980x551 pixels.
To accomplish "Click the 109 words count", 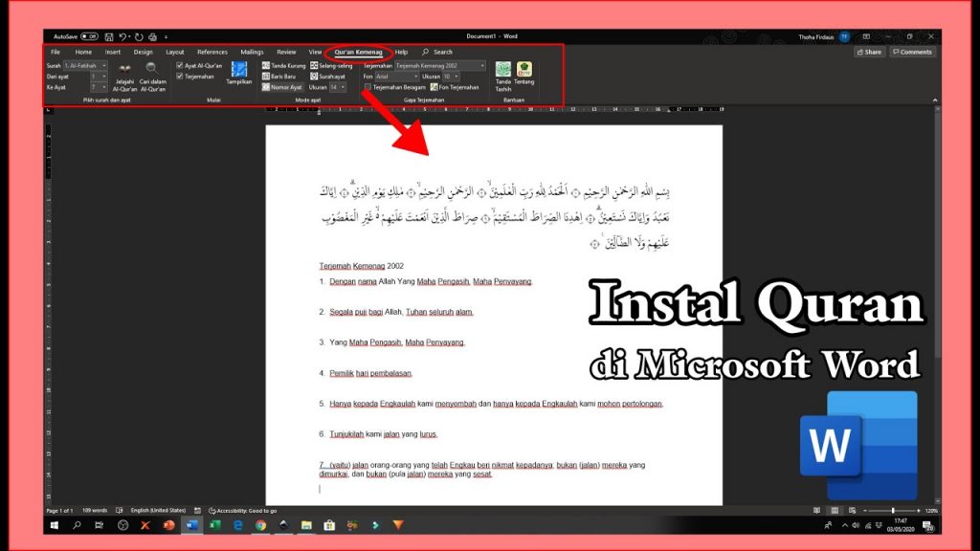I will click(95, 511).
